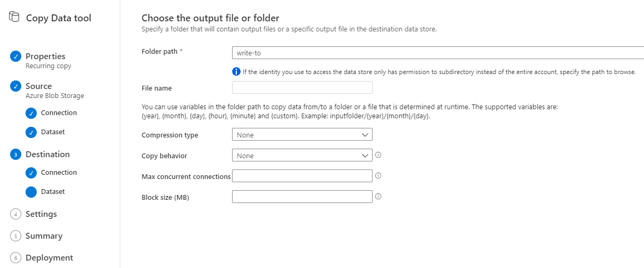Open the Destination Connection sub-step
The height and width of the screenshot is (268, 644).
(x=59, y=173)
